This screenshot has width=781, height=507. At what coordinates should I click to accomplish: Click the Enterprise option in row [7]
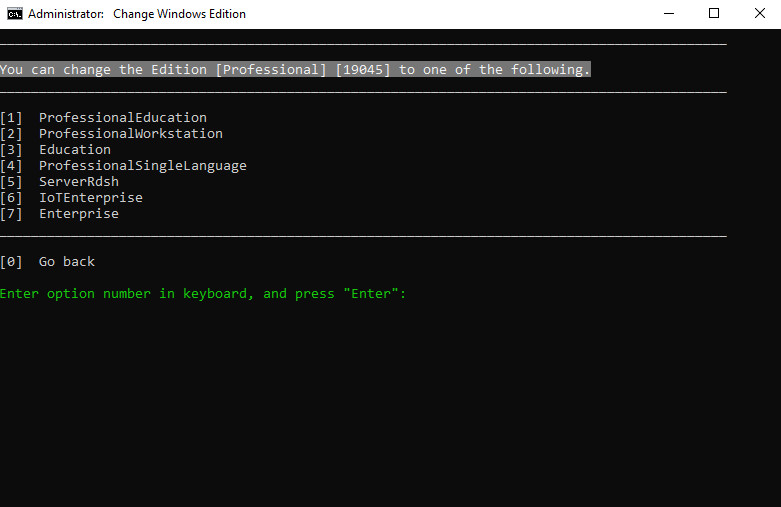coord(79,214)
